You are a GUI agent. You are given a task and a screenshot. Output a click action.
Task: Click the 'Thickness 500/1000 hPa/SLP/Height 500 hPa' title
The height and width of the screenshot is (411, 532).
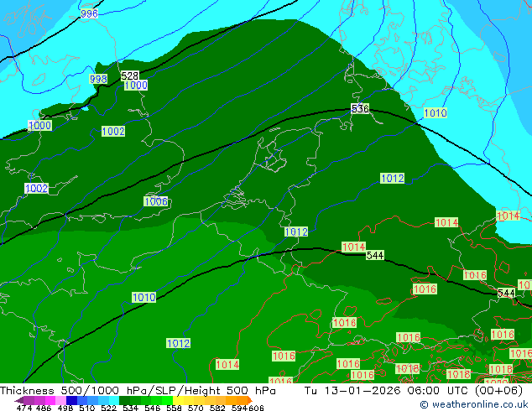138,391
